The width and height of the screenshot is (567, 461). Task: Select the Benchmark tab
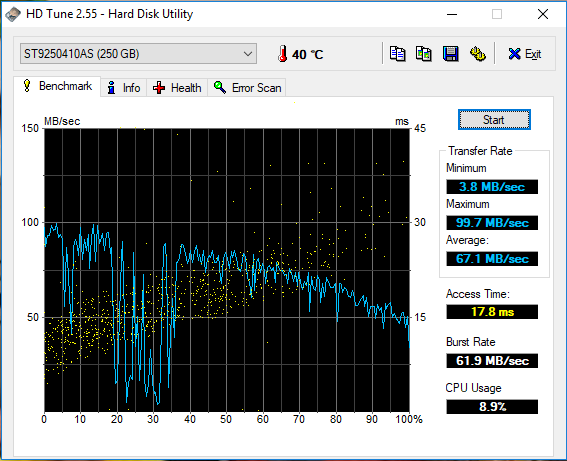(57, 86)
